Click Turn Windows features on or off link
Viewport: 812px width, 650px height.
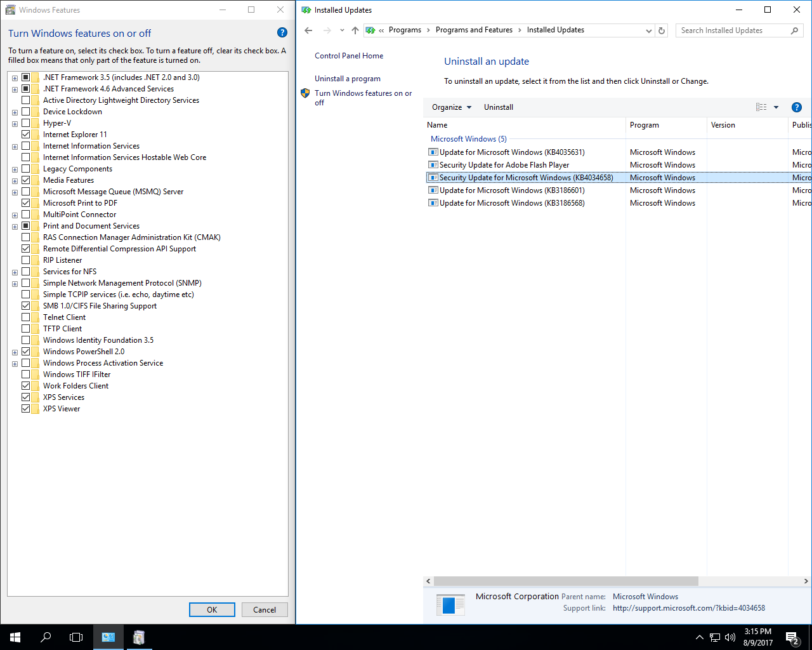click(x=363, y=98)
